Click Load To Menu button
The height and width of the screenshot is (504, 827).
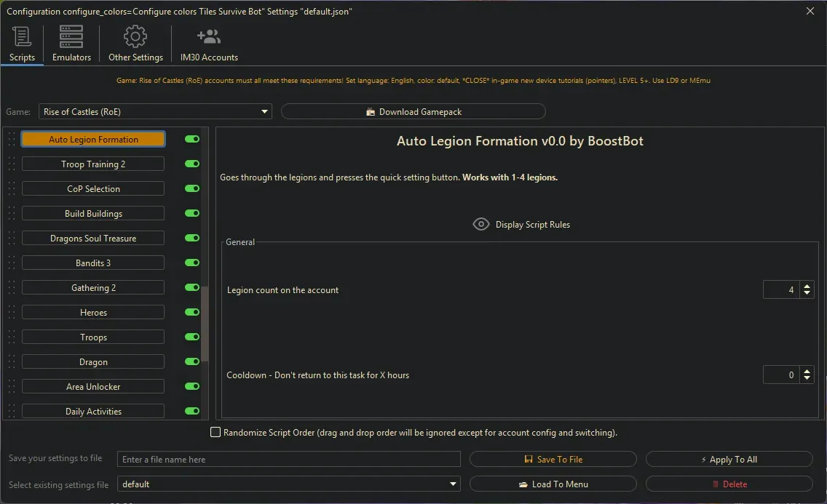(553, 484)
